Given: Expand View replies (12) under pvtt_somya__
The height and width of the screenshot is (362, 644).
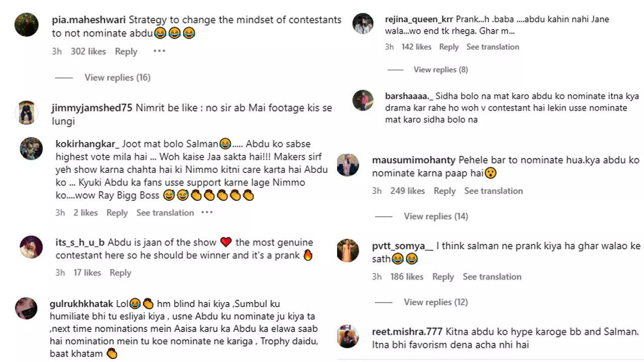Looking at the screenshot, I should [436, 302].
